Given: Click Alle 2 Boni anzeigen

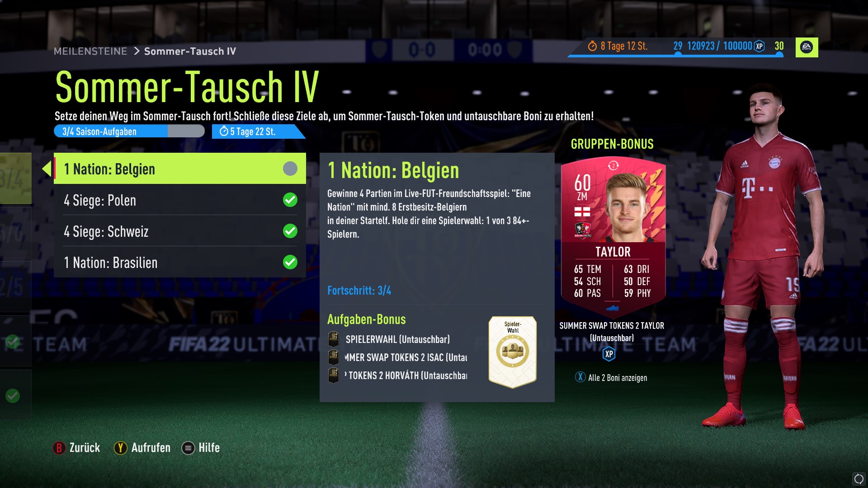Looking at the screenshot, I should (x=618, y=378).
